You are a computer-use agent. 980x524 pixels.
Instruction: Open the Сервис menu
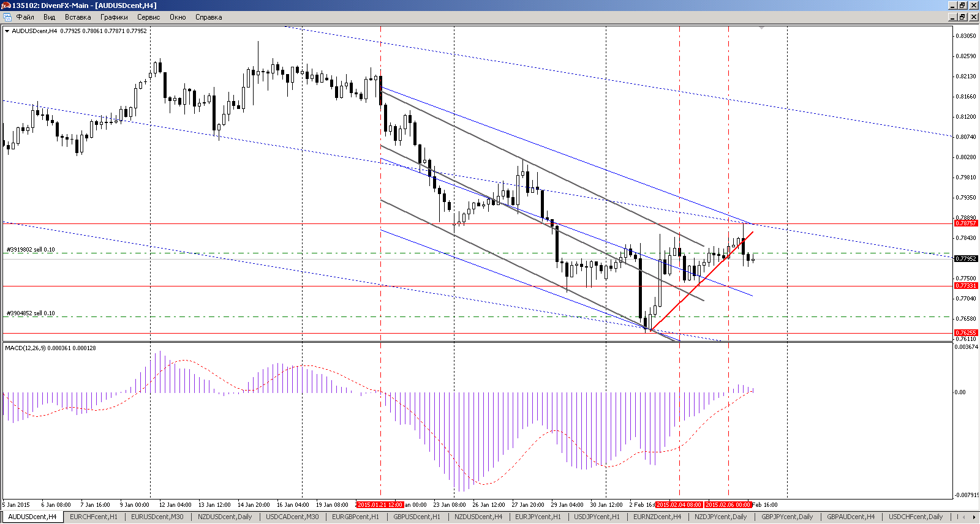[148, 17]
